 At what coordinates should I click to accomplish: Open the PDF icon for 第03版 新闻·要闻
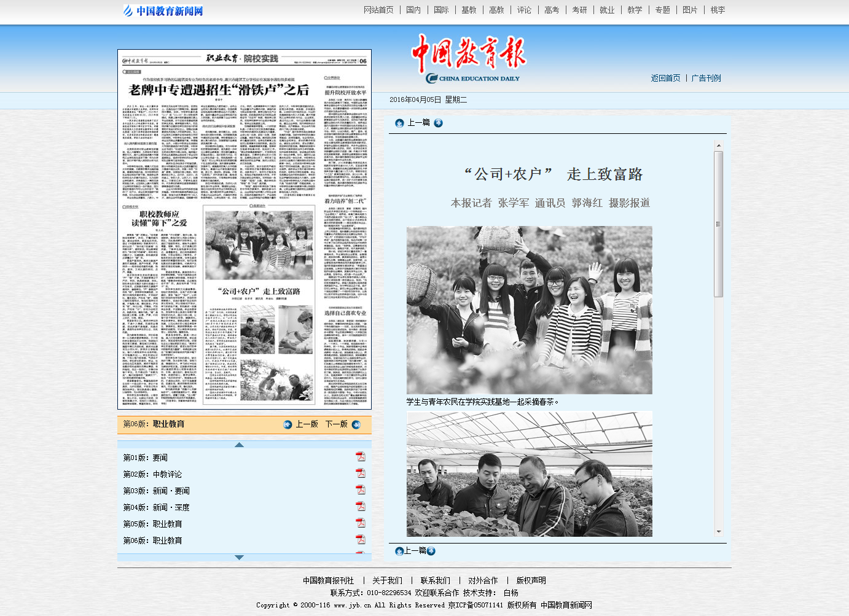[361, 489]
